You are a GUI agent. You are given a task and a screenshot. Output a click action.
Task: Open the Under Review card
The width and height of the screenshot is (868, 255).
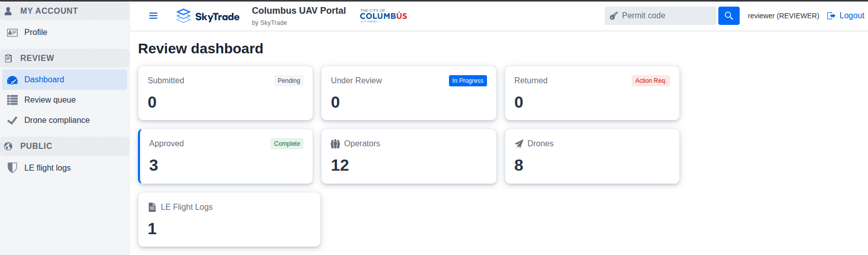coord(409,93)
